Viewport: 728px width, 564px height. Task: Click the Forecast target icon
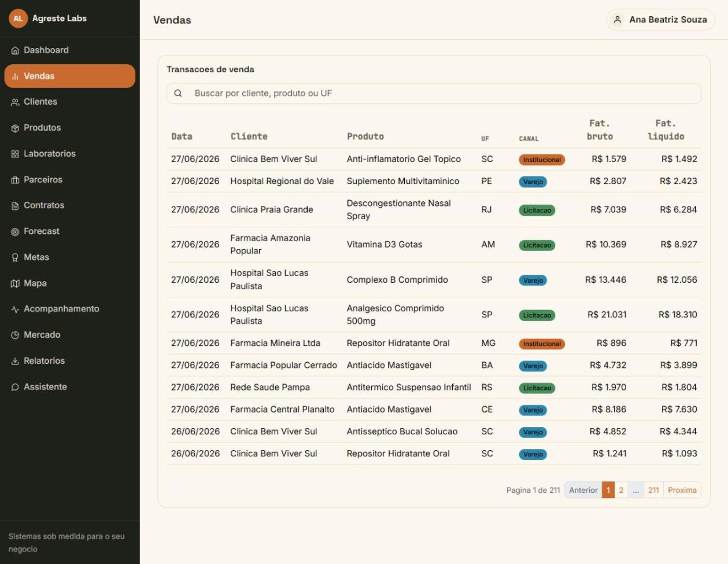tap(15, 231)
